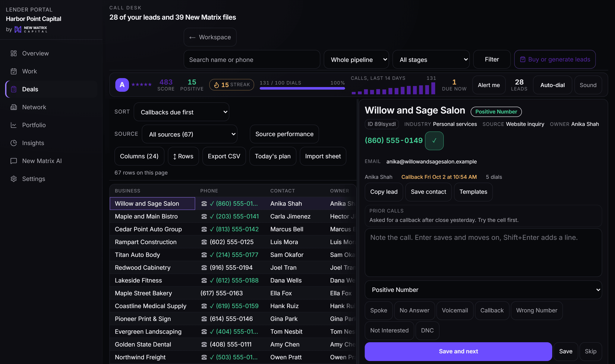Toggle the Alert me button
Viewport: 615px width, 364px height.
(x=489, y=85)
